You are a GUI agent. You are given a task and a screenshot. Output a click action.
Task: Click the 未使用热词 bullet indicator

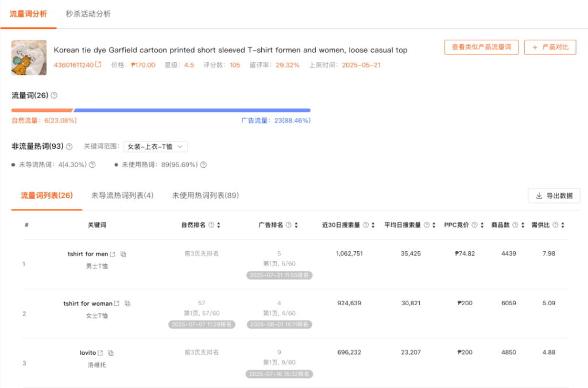pos(116,164)
